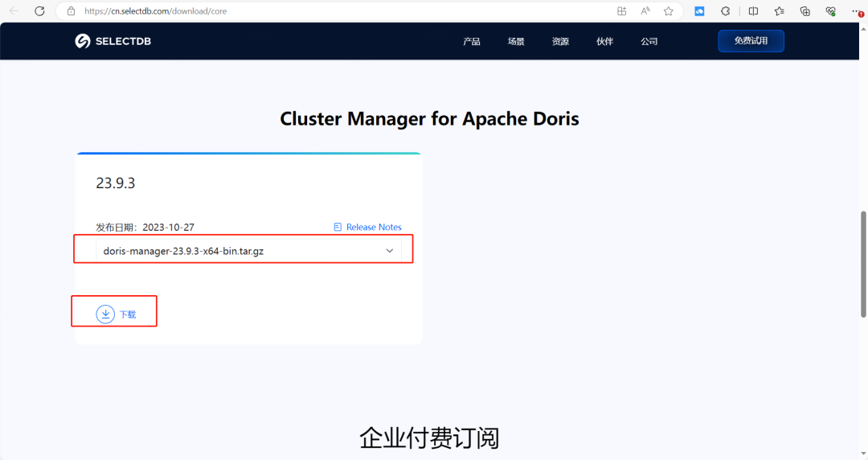
Task: Expand the doris-manager package dropdown
Action: pos(248,251)
